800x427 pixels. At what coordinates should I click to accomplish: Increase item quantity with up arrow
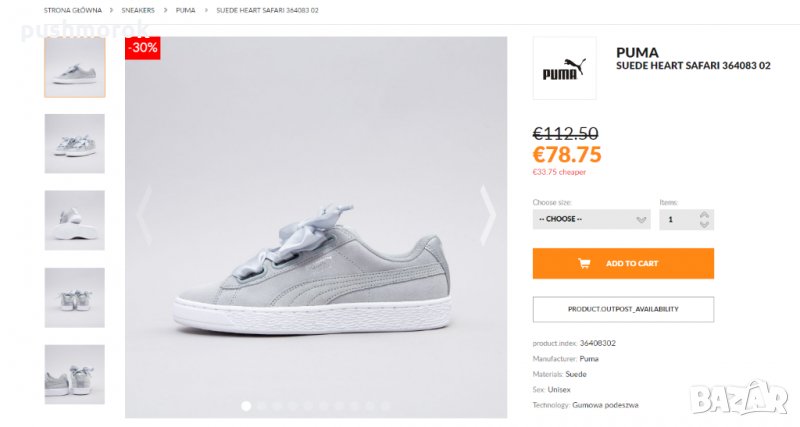point(704,214)
